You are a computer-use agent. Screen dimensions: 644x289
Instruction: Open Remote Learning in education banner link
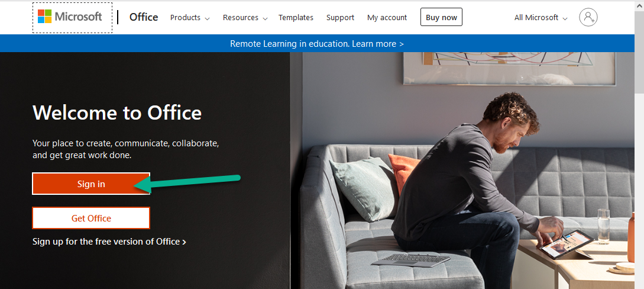tap(316, 44)
